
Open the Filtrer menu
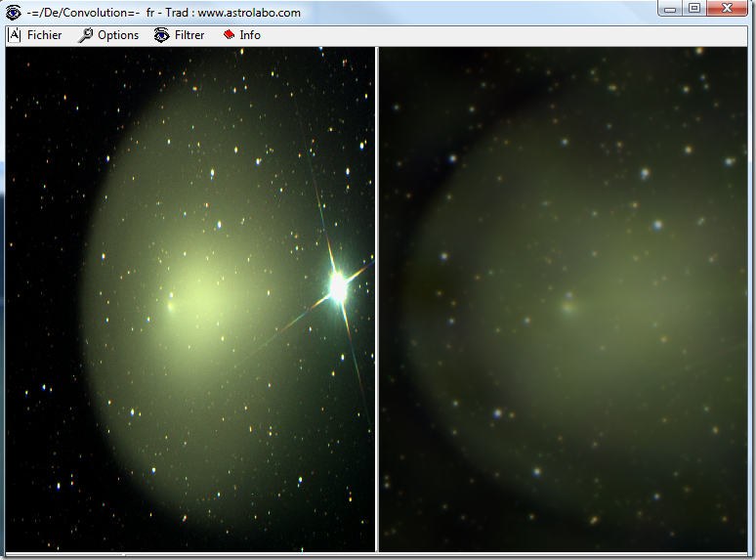[x=189, y=35]
